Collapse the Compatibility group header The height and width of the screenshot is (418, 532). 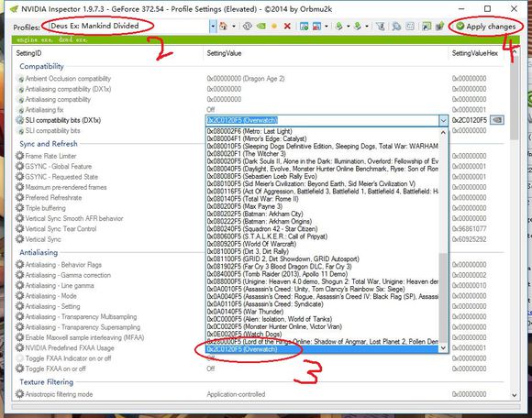point(41,66)
